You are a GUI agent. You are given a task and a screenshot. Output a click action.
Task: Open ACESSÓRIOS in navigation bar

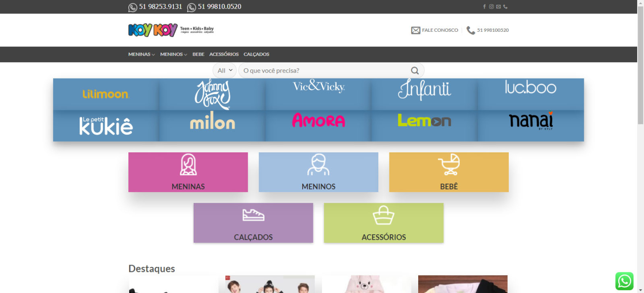click(224, 54)
